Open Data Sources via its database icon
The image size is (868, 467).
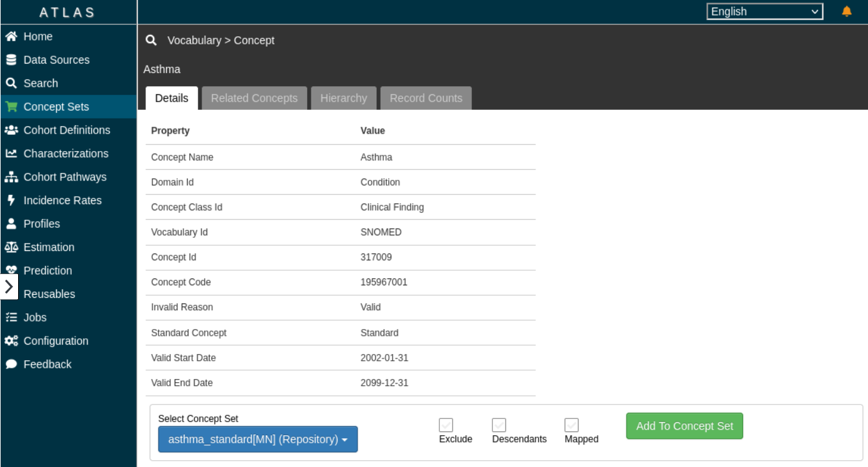click(11, 60)
